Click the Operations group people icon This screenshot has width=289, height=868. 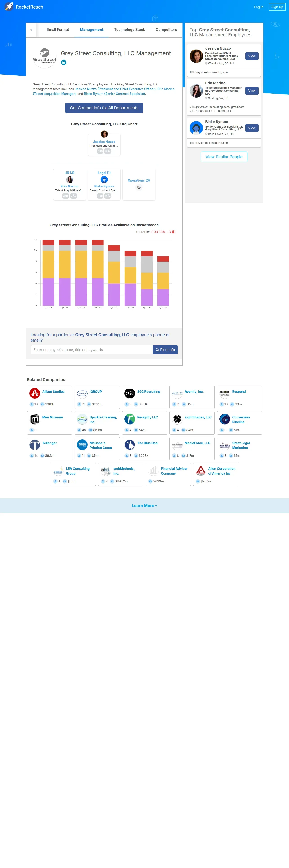tap(139, 187)
